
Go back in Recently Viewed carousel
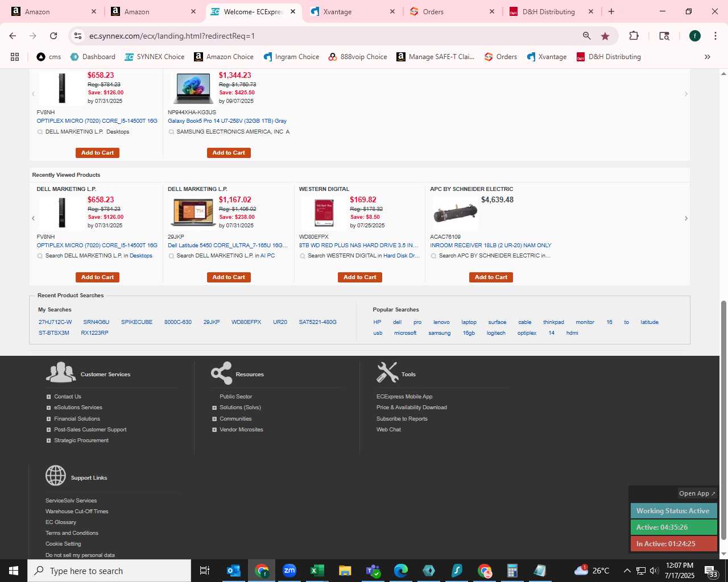point(33,218)
